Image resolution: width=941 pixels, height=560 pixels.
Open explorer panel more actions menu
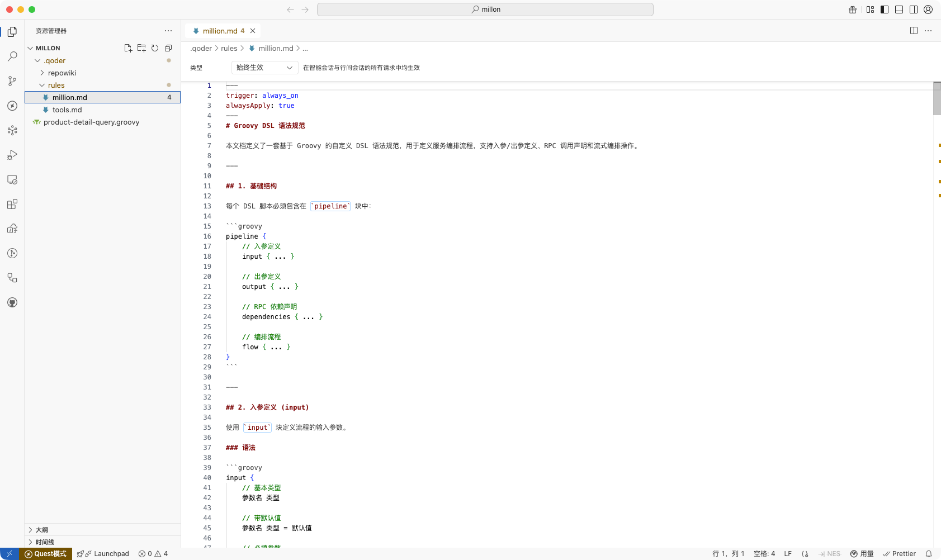[x=168, y=31]
